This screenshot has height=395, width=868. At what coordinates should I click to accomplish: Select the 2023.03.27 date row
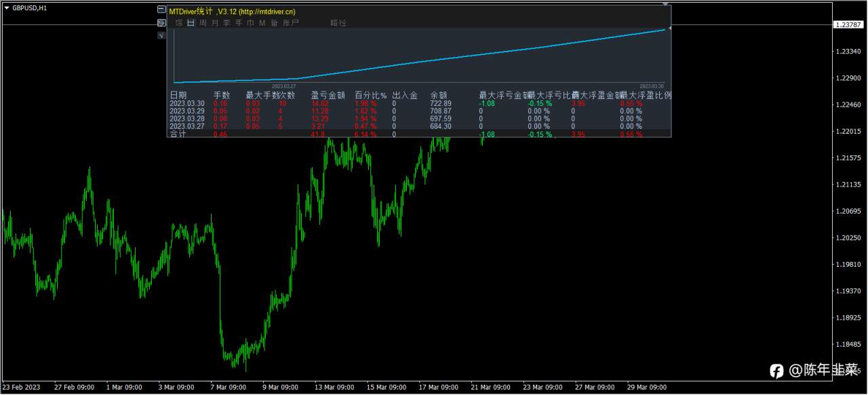(x=186, y=126)
